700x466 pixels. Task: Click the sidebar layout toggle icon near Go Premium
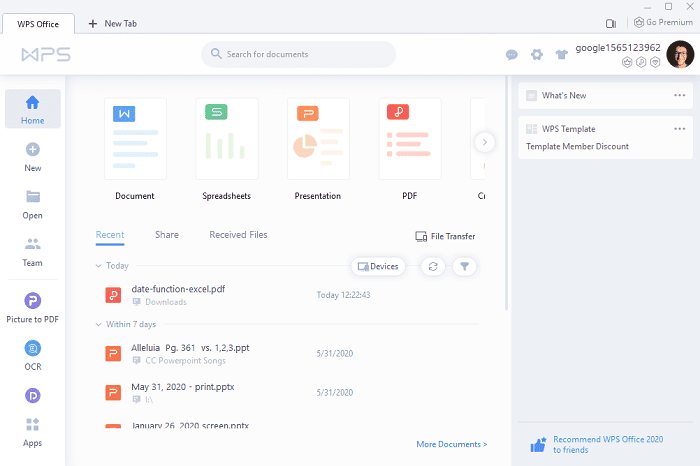click(611, 23)
